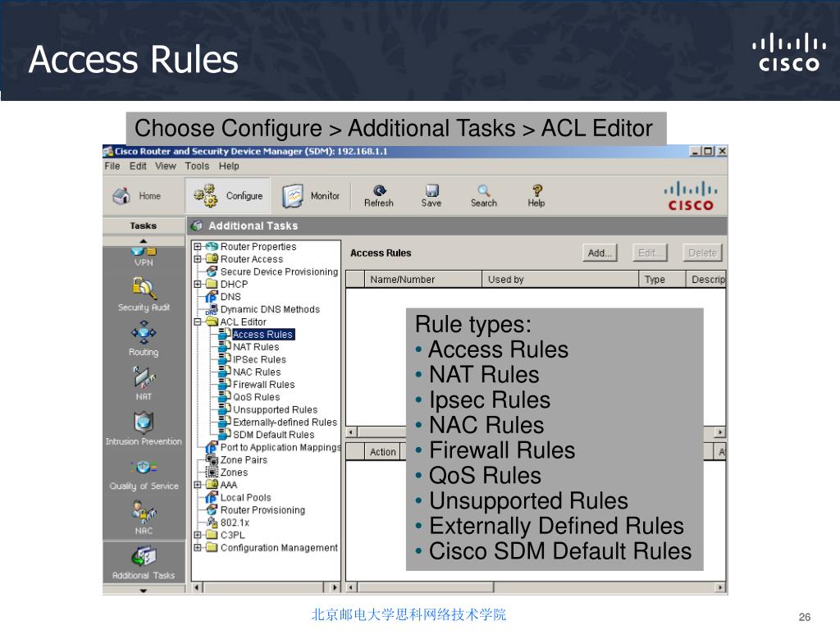Select NAT Rules tree item

pyautogui.click(x=256, y=347)
